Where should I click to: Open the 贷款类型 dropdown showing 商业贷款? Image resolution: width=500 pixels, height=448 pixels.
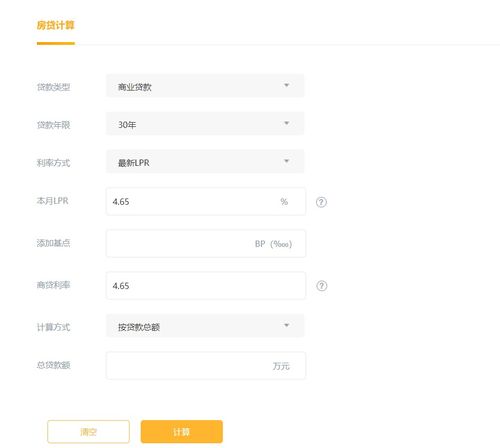coord(205,86)
